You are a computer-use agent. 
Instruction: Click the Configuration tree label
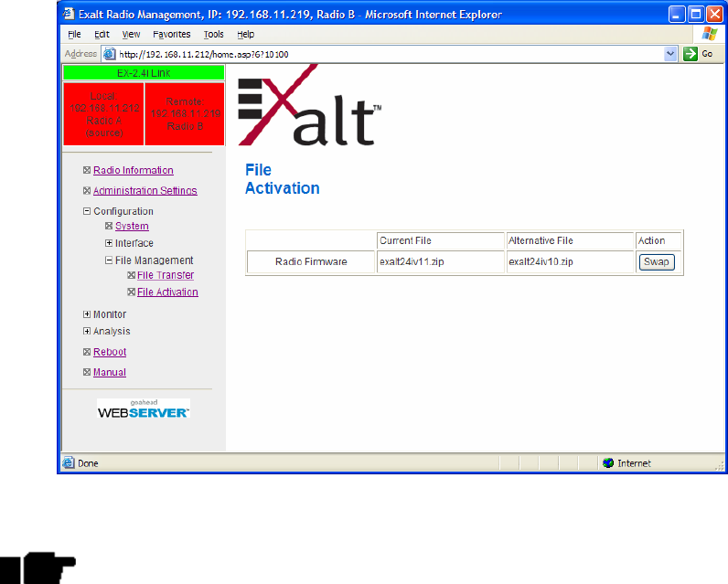pos(123,211)
